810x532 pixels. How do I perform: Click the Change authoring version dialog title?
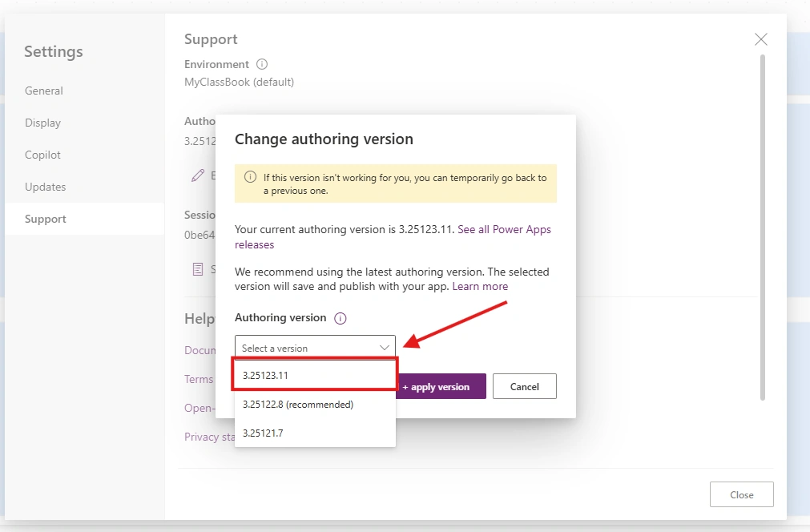coord(324,139)
